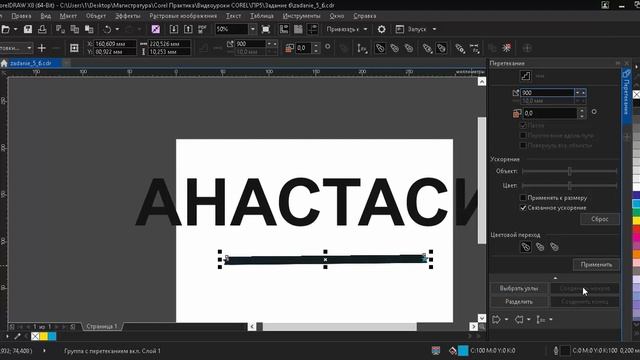Enable 'Применять к размеру' checkbox
640x360 pixels.
coord(523,198)
